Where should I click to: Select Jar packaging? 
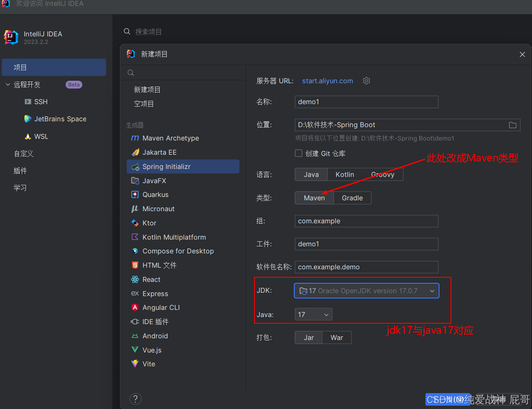(x=309, y=337)
